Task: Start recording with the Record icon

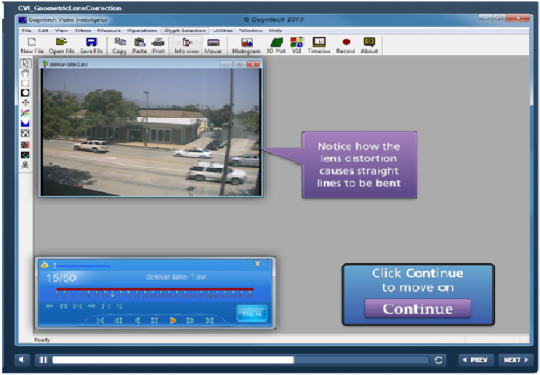Action: click(x=346, y=45)
